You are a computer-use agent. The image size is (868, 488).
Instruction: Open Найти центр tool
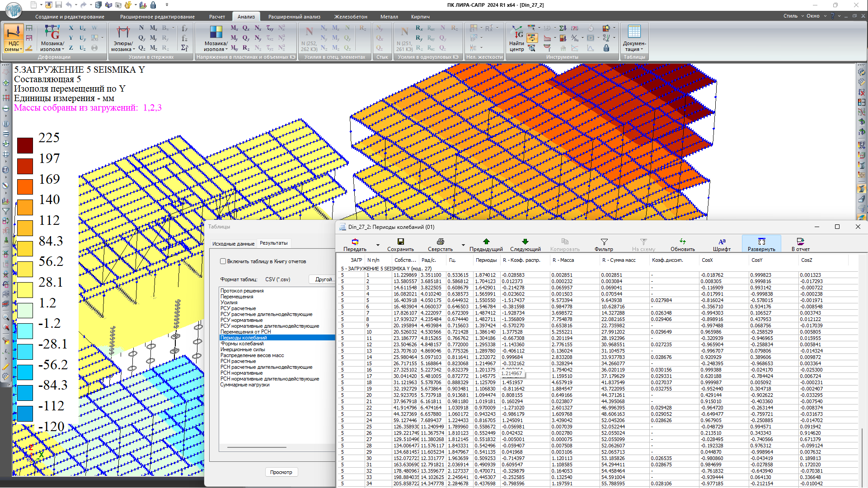point(516,38)
